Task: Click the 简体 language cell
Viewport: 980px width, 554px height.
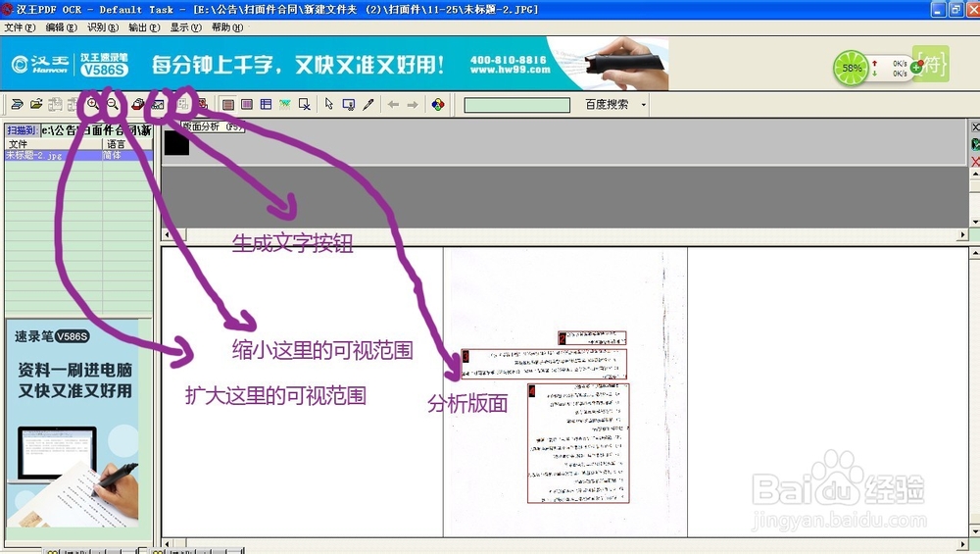Action: 127,155
